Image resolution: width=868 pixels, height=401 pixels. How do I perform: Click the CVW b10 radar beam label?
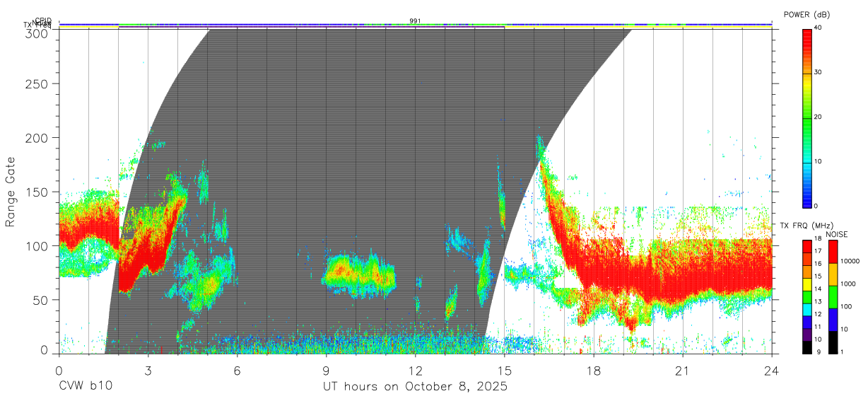coord(86,387)
